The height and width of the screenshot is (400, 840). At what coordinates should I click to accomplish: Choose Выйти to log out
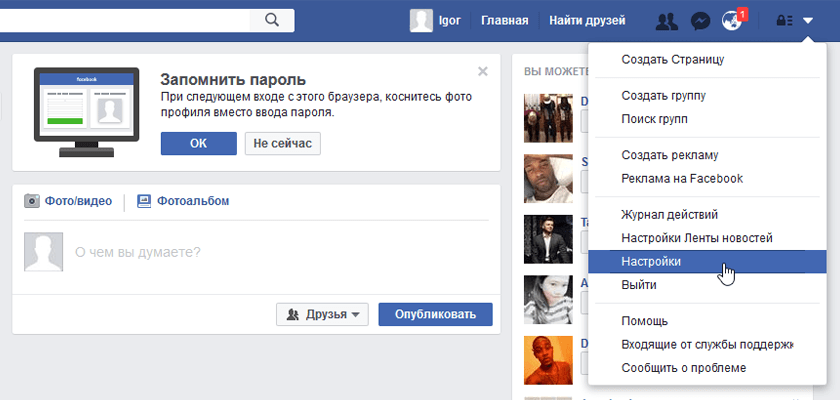pos(639,285)
